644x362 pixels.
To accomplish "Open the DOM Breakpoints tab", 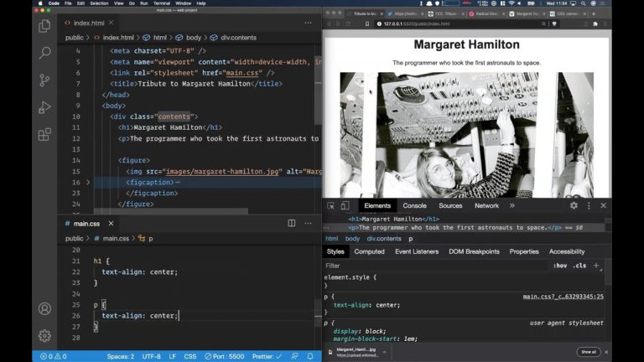I will (474, 251).
